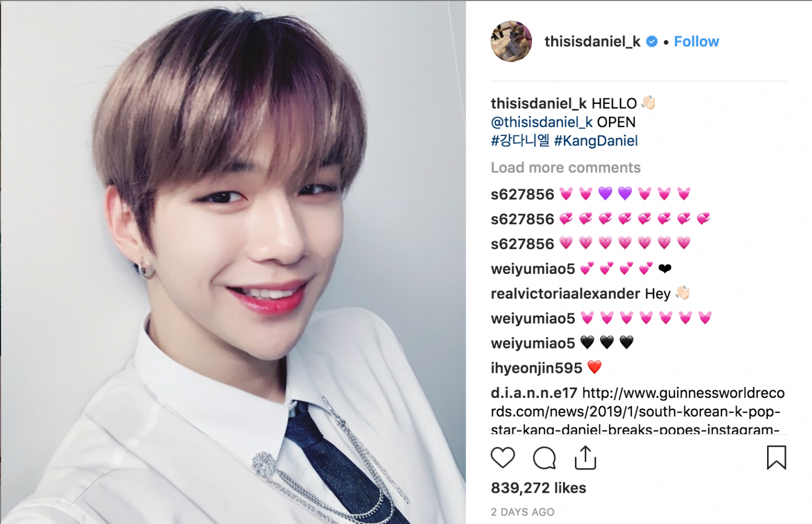812x524 pixels.
Task: Open the #KangDaniel hashtag
Action: [596, 141]
